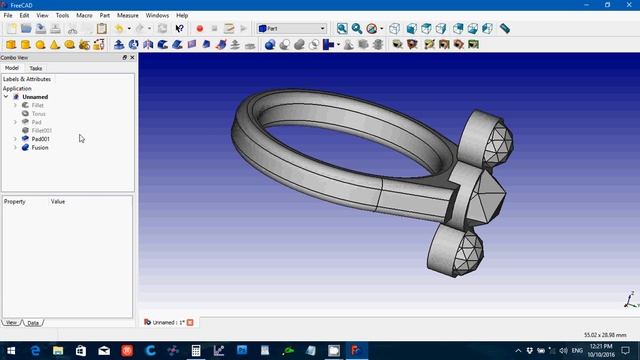This screenshot has height=360, width=640.
Task: Create a Sphere primitive
Action: [x=40, y=44]
